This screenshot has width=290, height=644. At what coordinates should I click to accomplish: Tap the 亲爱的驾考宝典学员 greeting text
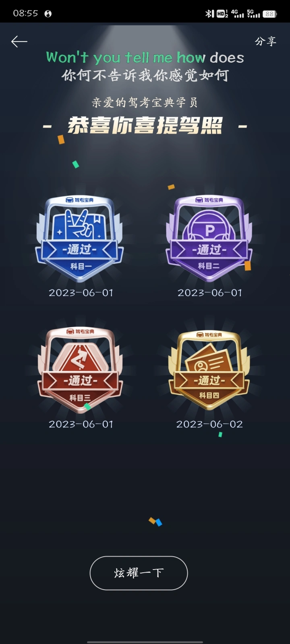[145, 102]
